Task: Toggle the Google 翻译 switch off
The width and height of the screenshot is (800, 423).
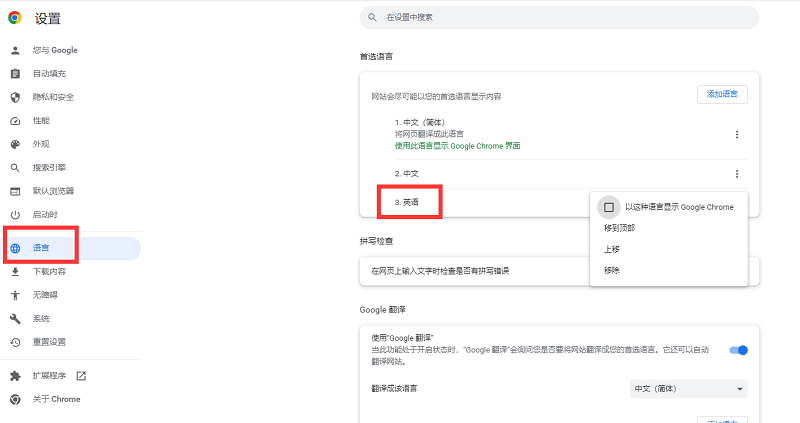Action: (739, 350)
